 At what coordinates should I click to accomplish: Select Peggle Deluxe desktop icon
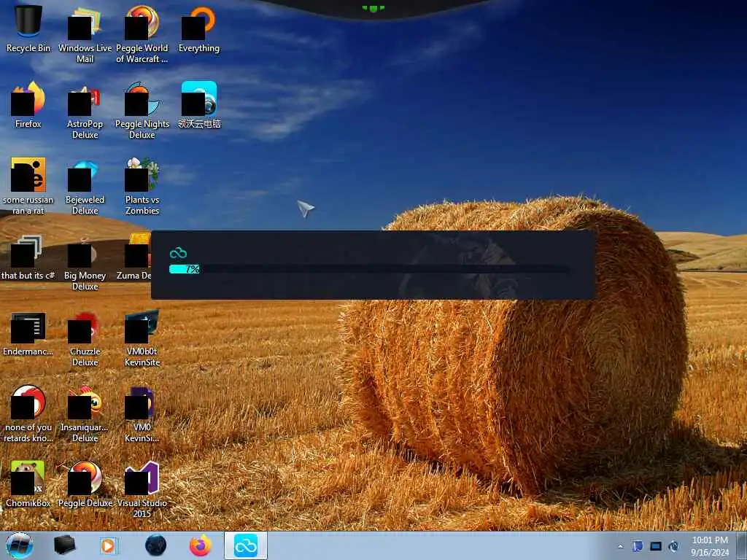(x=85, y=484)
